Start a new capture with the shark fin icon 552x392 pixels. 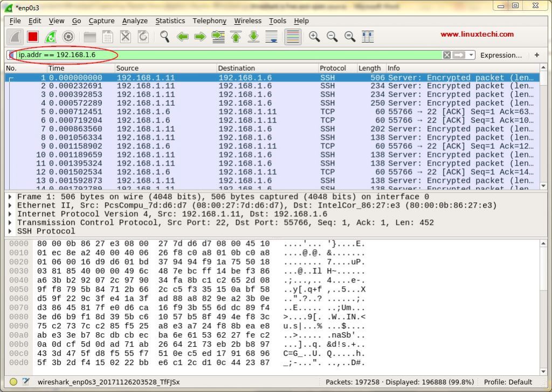pyautogui.click(x=15, y=37)
